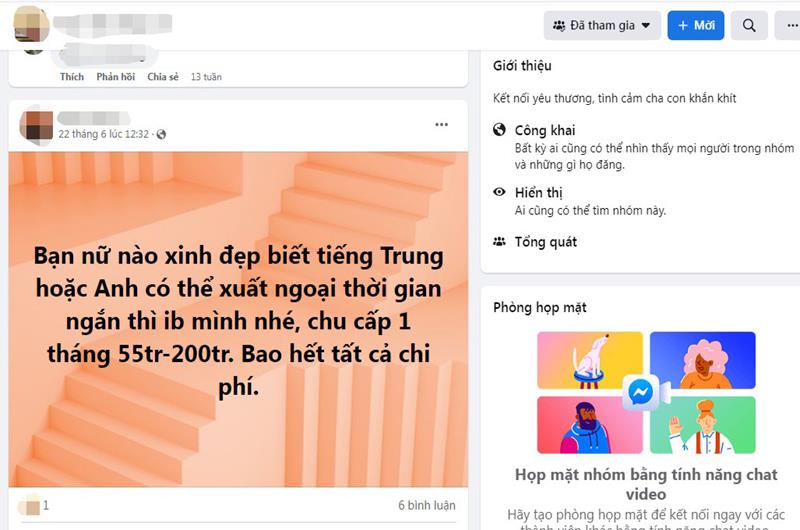Expand the Đã tham gia dropdown
Screen dimensions: 800x530
[602, 25]
